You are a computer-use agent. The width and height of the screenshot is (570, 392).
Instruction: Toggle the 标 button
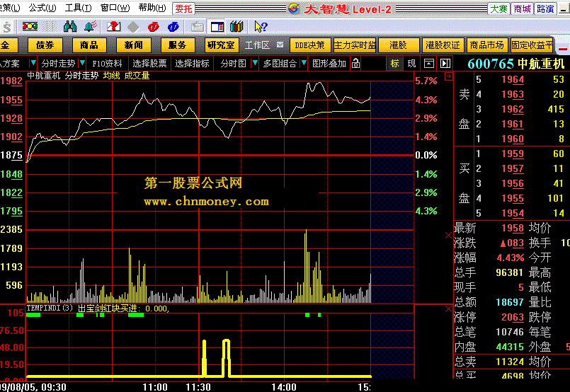[395, 64]
